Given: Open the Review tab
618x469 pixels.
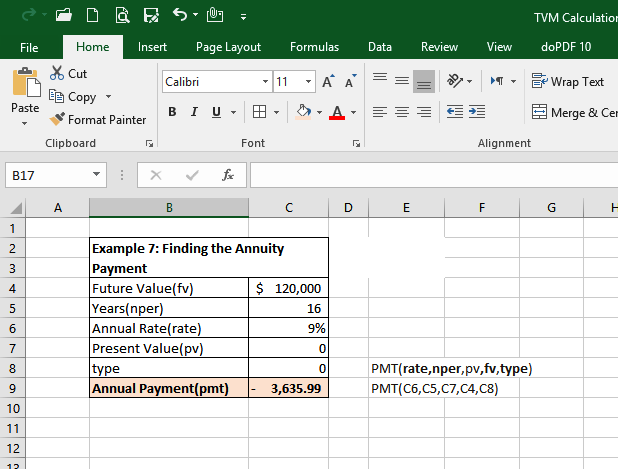Looking at the screenshot, I should pyautogui.click(x=439, y=47).
